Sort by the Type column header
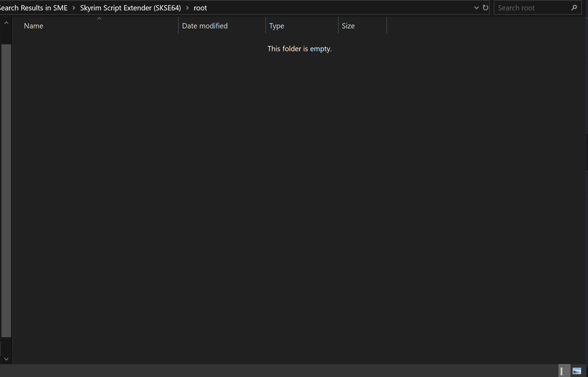Screen dimensions: 588x377 [302, 26]
